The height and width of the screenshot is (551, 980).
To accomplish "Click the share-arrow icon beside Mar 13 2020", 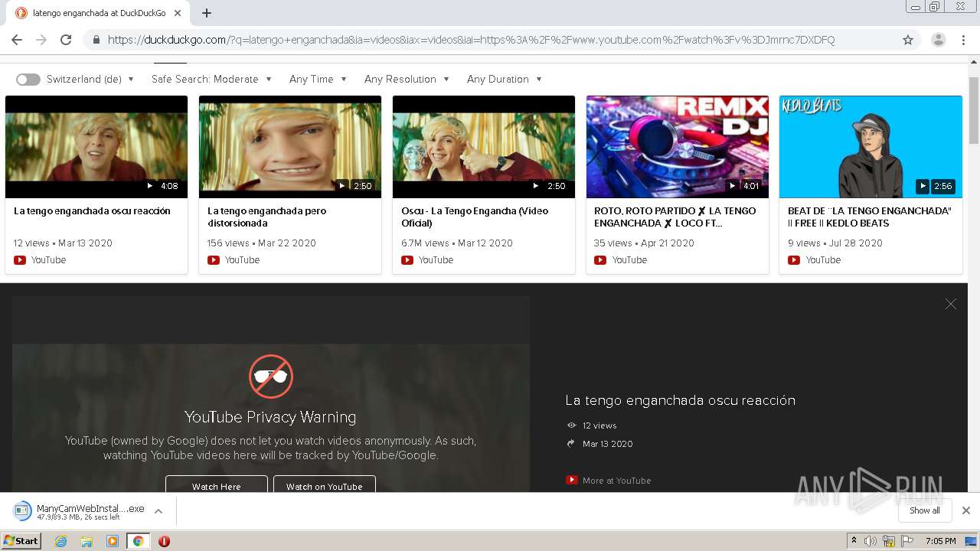I will pos(571,444).
